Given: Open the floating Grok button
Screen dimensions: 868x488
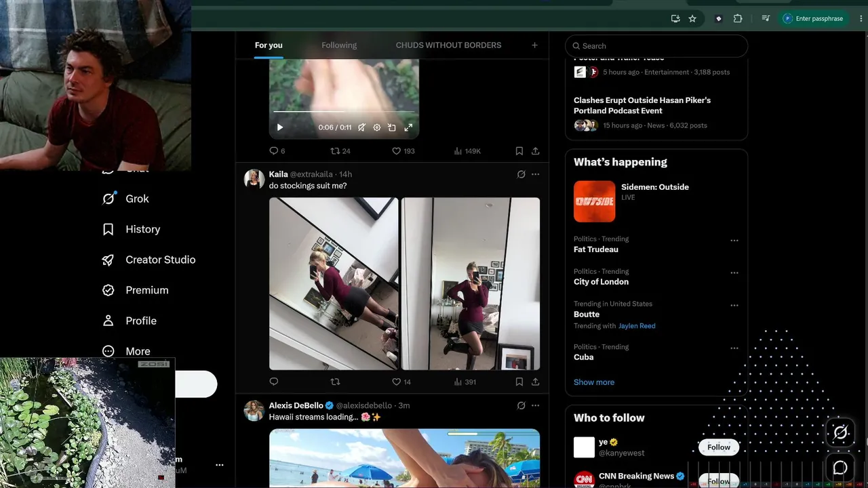Looking at the screenshot, I should point(840,432).
